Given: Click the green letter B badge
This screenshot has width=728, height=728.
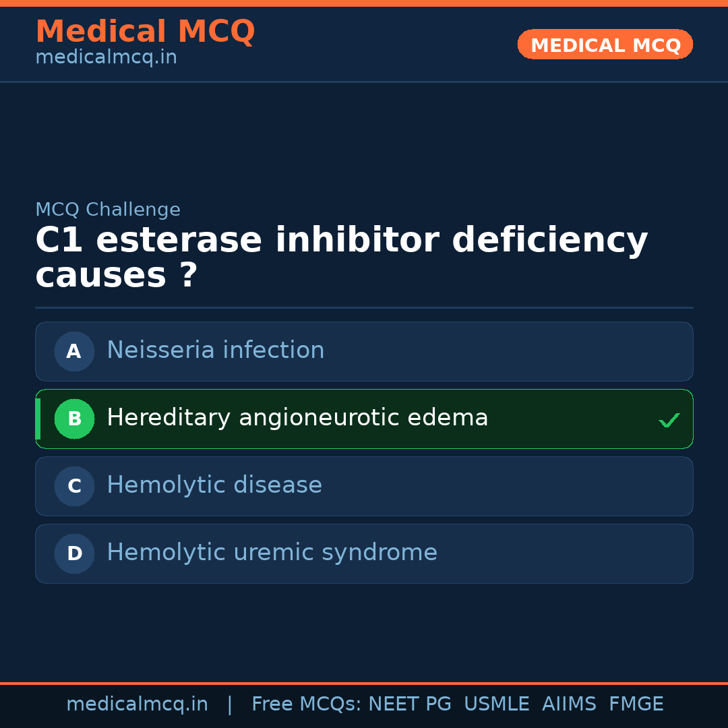Looking at the screenshot, I should (74, 419).
